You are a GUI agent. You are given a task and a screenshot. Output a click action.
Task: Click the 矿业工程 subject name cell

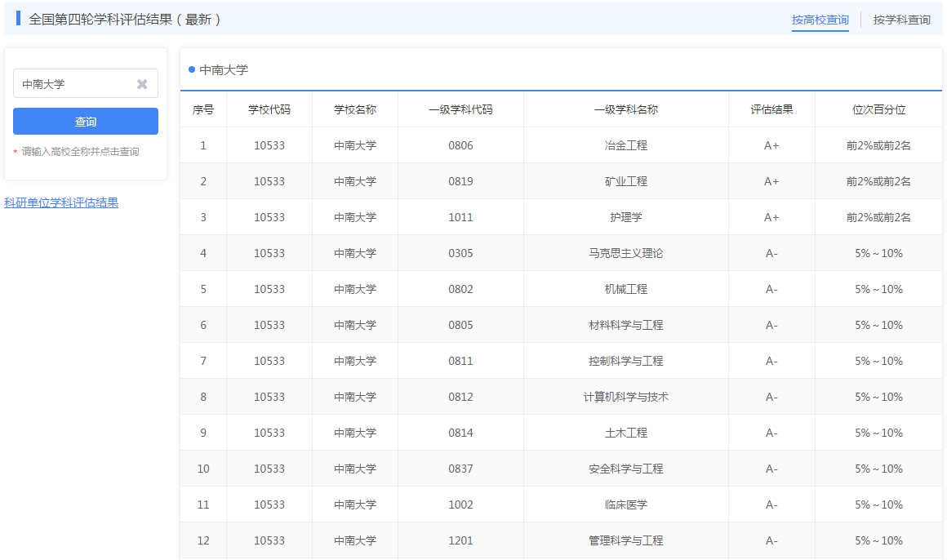625,180
